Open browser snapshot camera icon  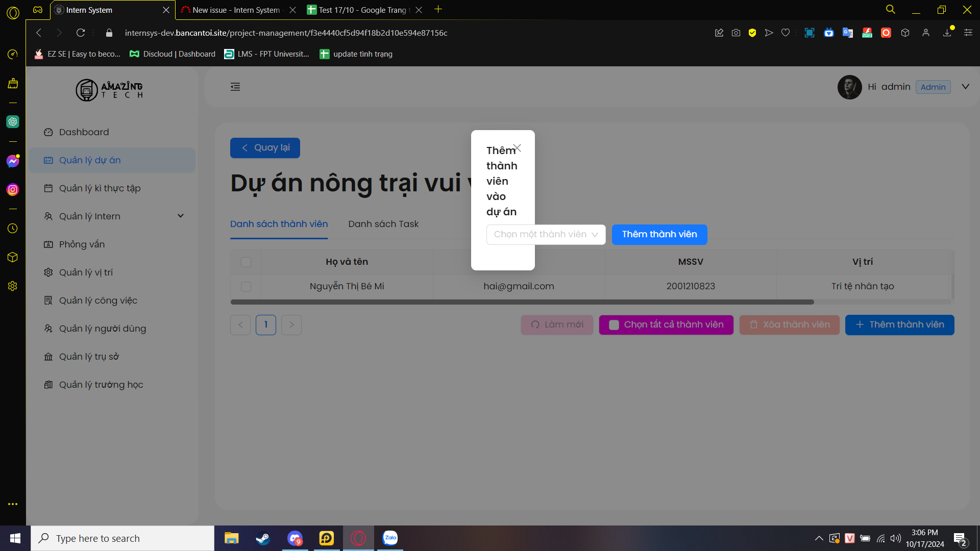[x=736, y=33]
